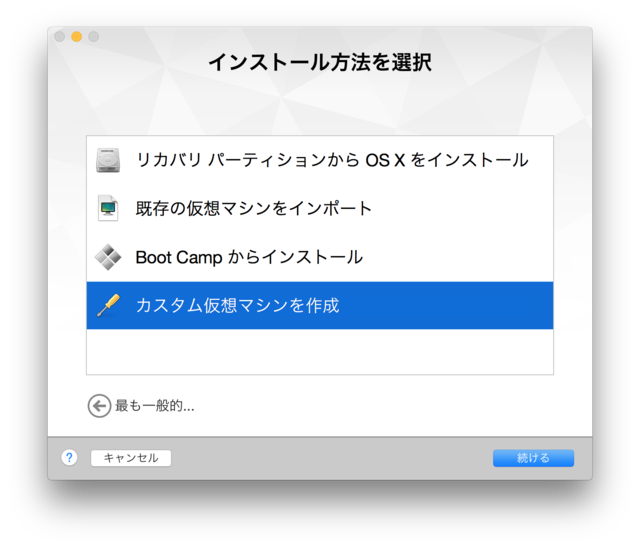Click the gray zoom button in title bar
Screen dimensions: 640x548
click(x=93, y=37)
